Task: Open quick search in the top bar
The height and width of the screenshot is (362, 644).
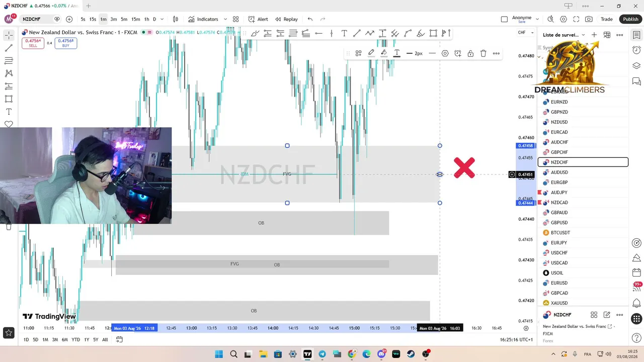Action: (550, 19)
